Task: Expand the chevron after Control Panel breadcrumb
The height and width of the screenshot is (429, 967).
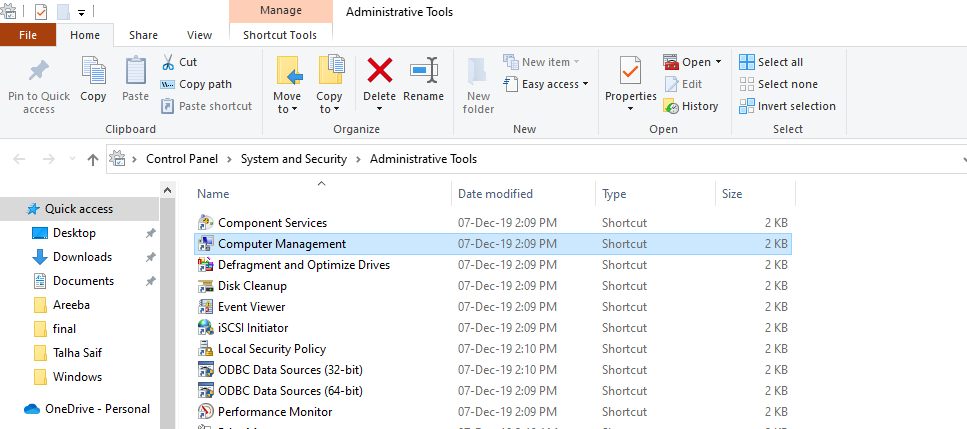Action: [x=229, y=159]
